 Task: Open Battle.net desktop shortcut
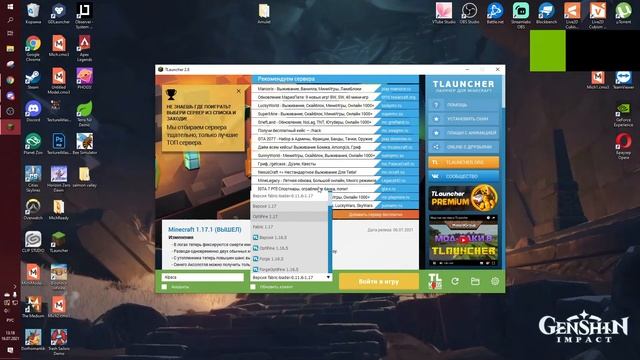pyautogui.click(x=495, y=13)
